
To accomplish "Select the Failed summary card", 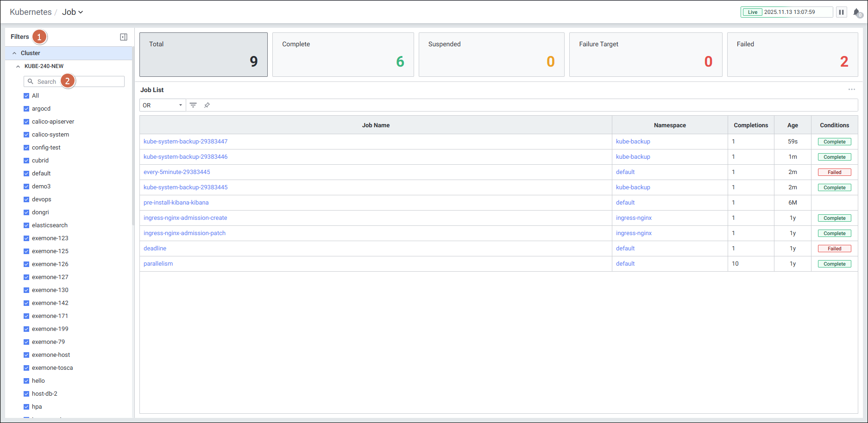I will pyautogui.click(x=792, y=54).
